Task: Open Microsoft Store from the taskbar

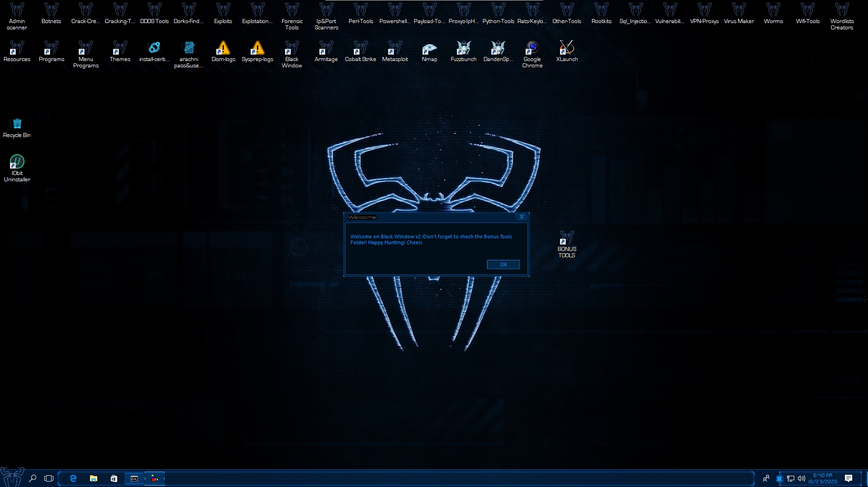Action: 114,478
